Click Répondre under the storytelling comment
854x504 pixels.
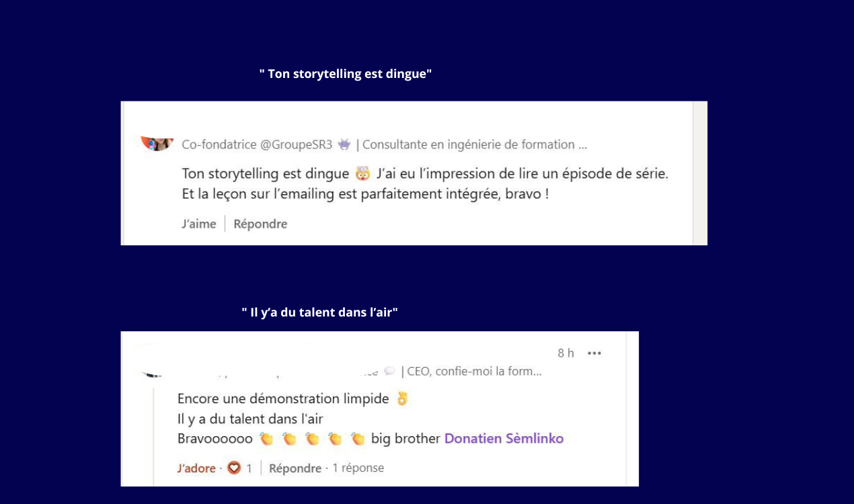tap(260, 224)
